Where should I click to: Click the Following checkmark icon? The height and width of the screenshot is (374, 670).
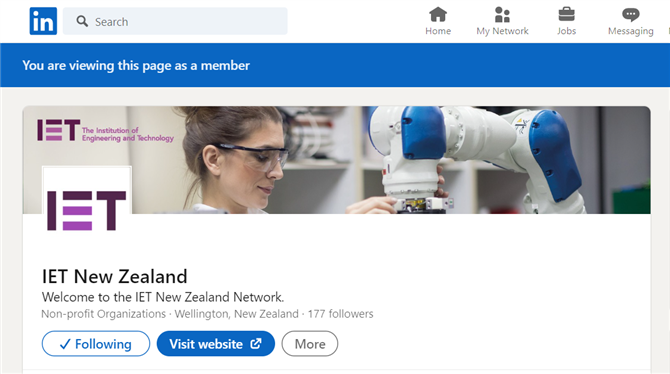(65, 344)
